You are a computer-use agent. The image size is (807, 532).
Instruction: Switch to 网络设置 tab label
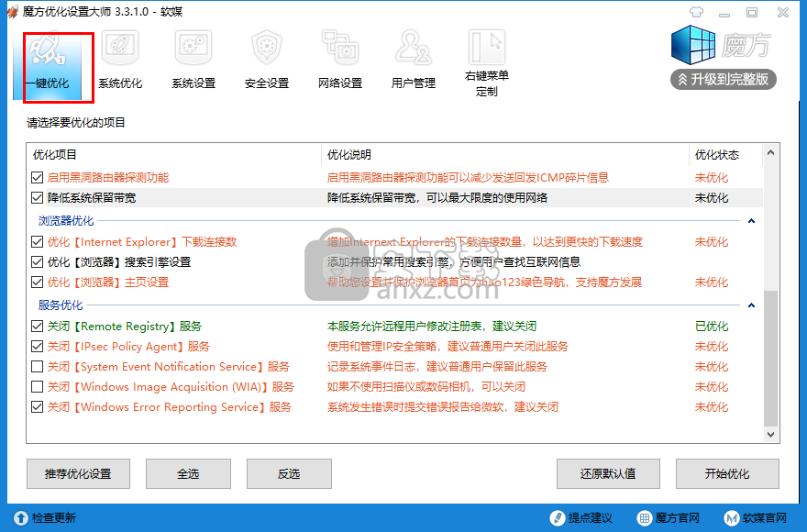pyautogui.click(x=340, y=83)
